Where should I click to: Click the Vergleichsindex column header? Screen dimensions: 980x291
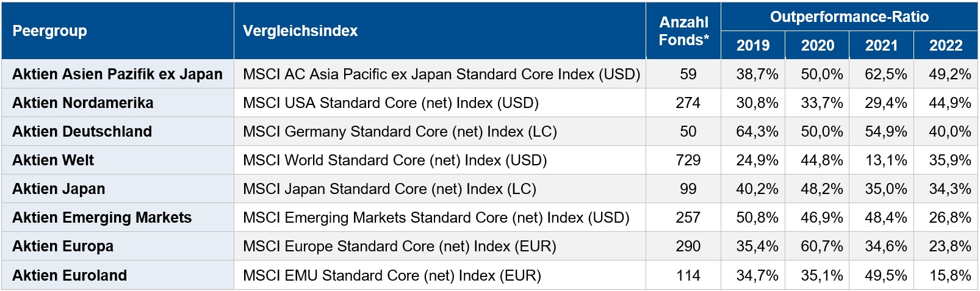[300, 31]
